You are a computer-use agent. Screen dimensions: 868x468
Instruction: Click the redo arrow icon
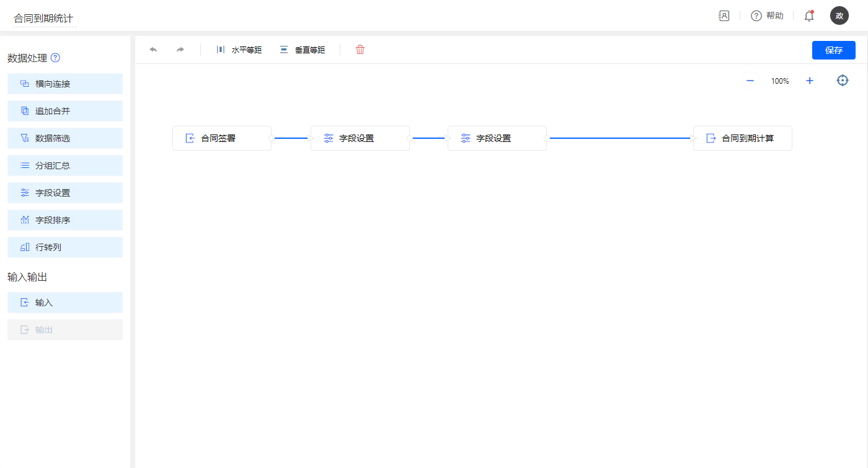click(x=180, y=50)
